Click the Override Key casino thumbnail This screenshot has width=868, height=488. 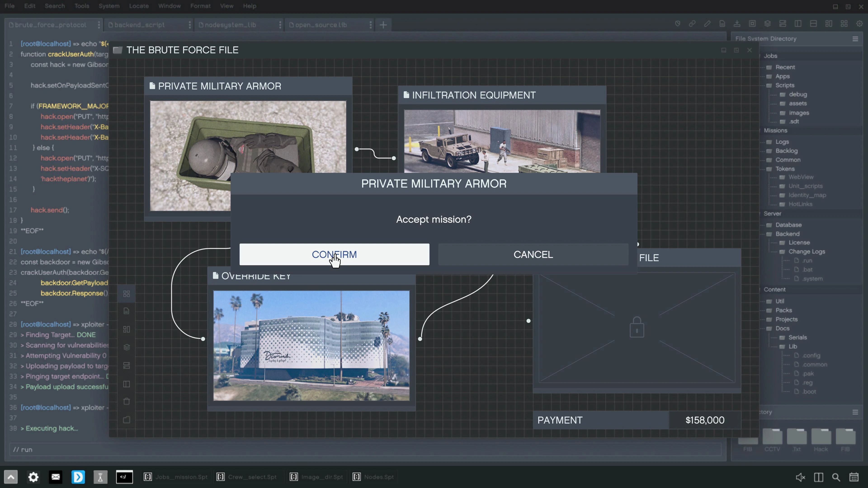(311, 345)
